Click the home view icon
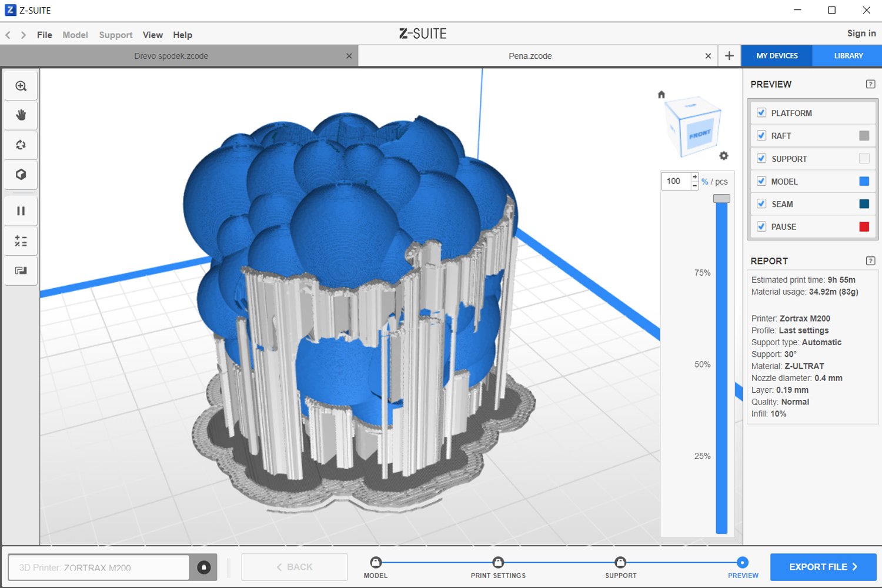 pos(661,95)
